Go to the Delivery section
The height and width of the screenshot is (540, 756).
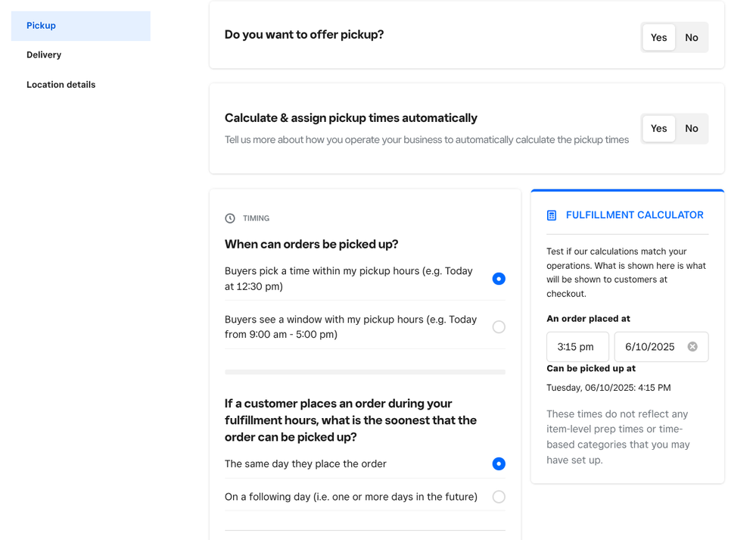pos(44,55)
